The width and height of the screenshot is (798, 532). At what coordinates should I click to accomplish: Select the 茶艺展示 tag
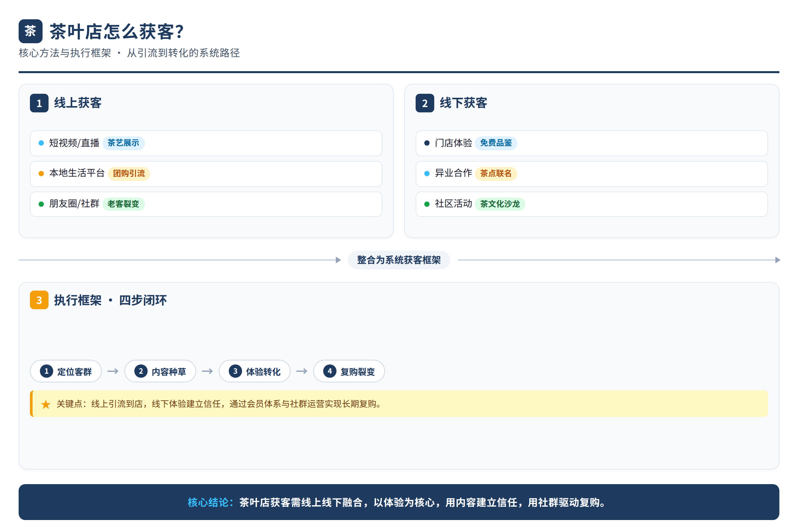click(x=123, y=143)
